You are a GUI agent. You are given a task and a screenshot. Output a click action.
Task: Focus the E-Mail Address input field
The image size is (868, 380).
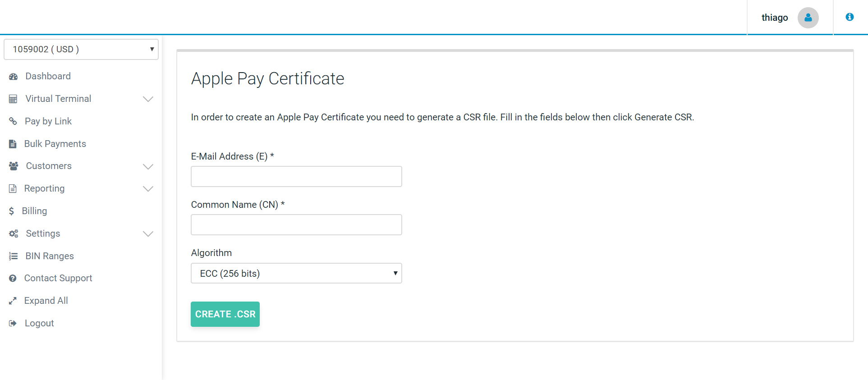(296, 176)
